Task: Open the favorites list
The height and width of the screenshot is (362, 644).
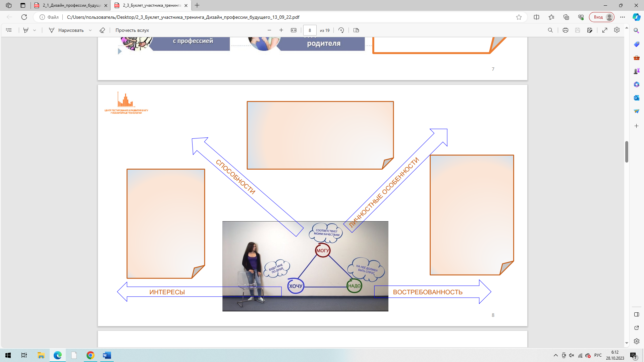Action: pos(551,17)
